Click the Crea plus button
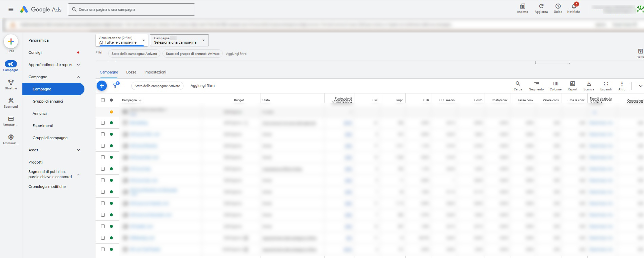This screenshot has width=644, height=258. [11, 42]
